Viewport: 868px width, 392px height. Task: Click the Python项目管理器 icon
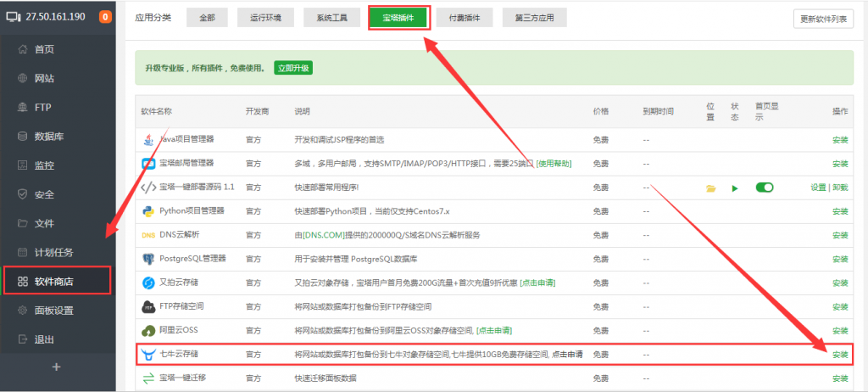pos(147,211)
